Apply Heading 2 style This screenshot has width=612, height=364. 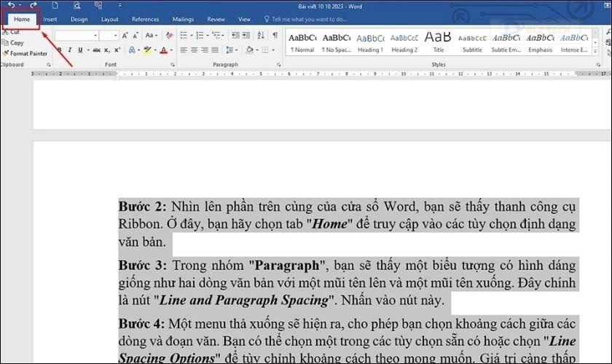pyautogui.click(x=404, y=42)
